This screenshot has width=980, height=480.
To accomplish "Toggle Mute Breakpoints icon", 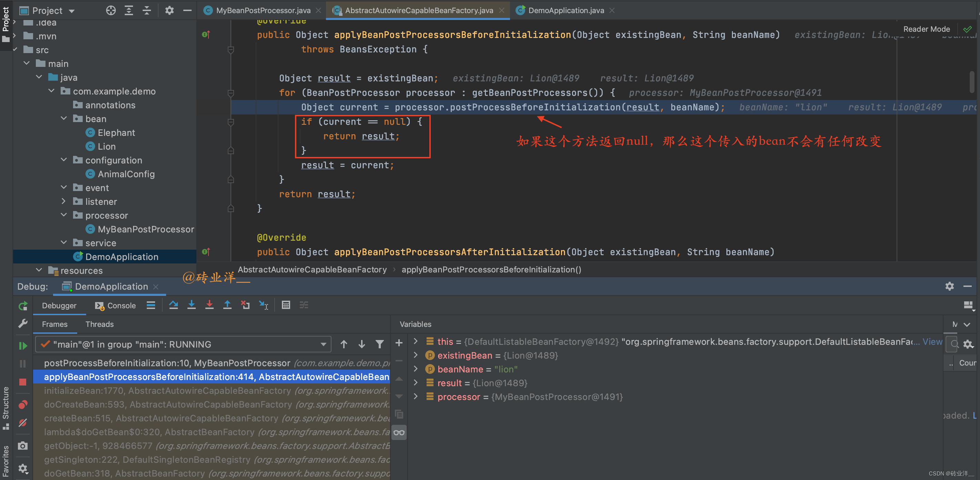I will point(23,423).
